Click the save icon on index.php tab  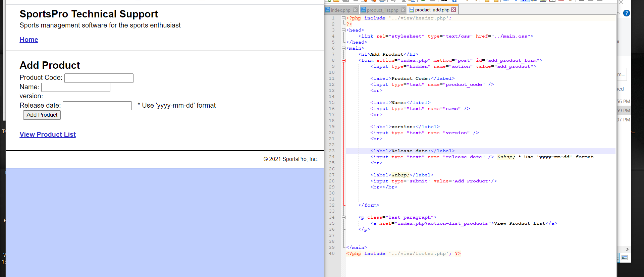click(x=328, y=10)
